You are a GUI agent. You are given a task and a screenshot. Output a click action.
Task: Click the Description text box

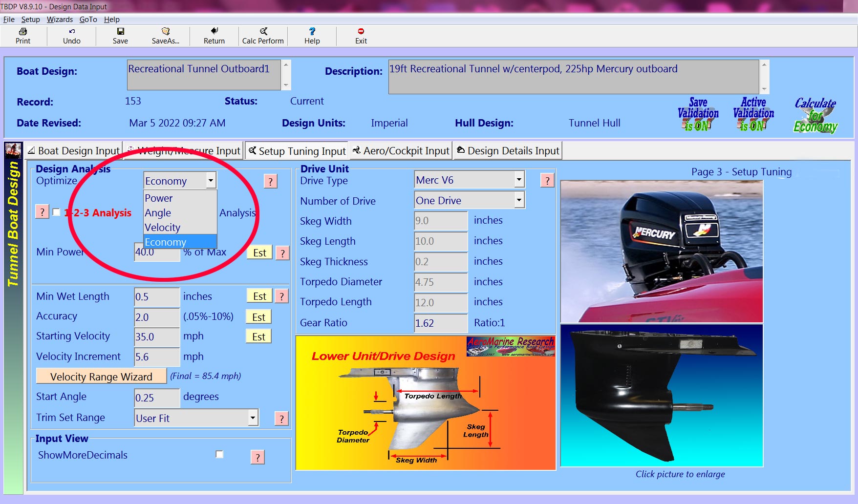click(574, 77)
